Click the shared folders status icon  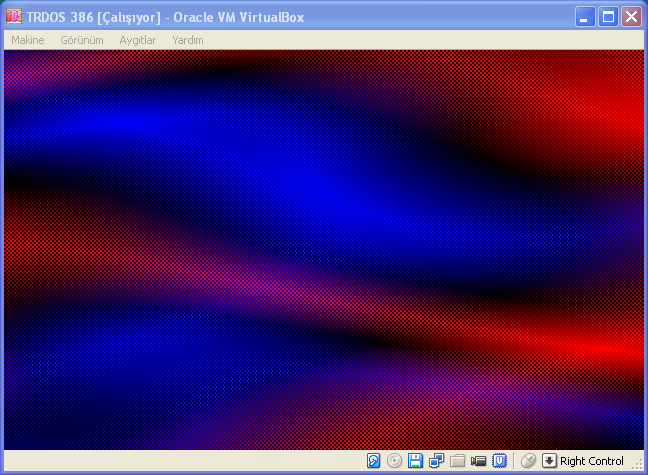[x=458, y=461]
